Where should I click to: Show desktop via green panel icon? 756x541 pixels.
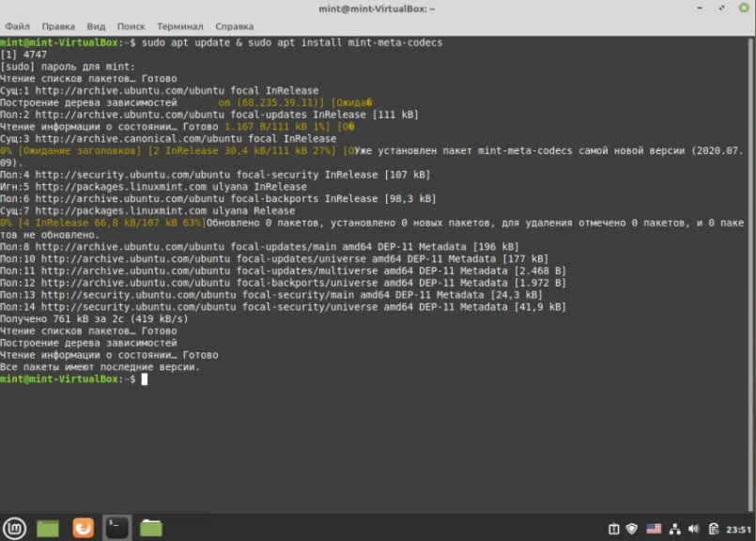click(x=48, y=529)
